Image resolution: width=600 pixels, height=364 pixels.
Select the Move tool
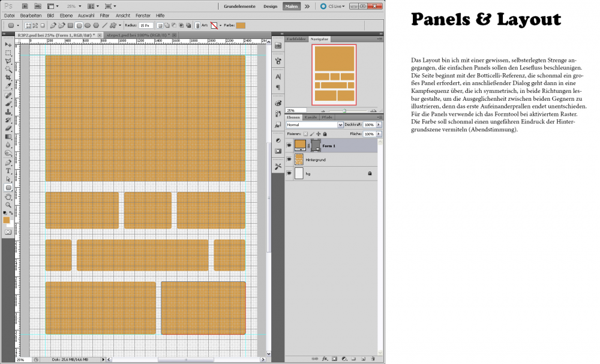8,44
